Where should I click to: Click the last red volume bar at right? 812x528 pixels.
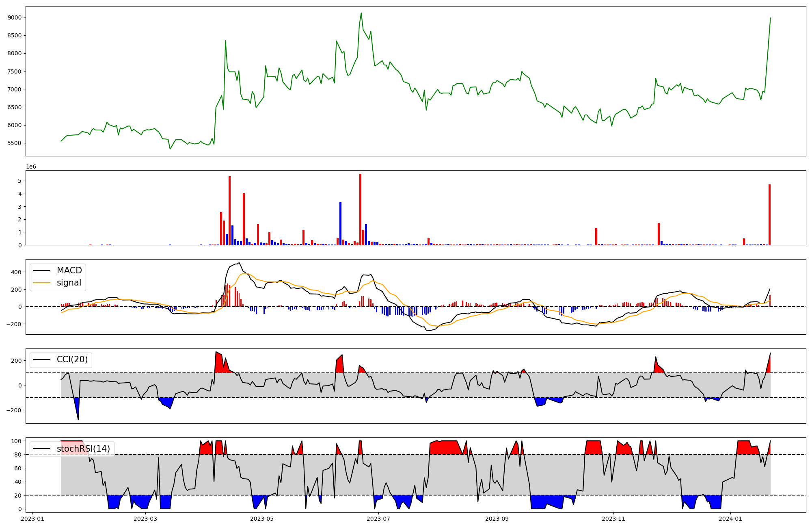click(769, 214)
